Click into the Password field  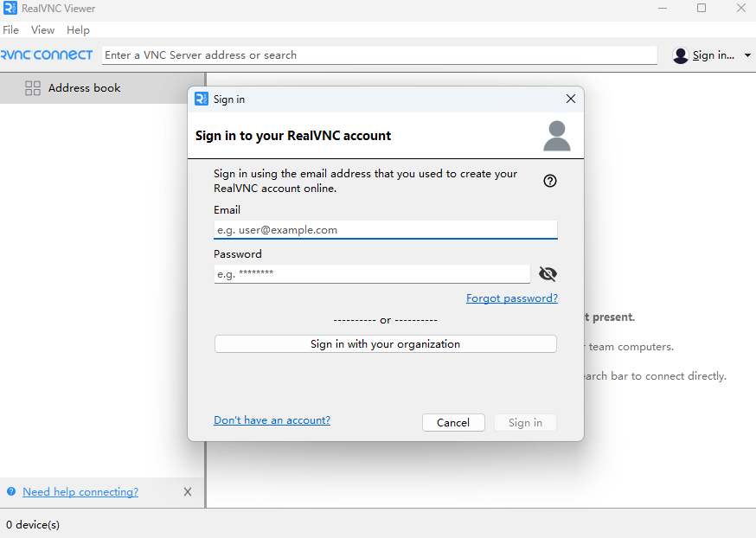372,274
